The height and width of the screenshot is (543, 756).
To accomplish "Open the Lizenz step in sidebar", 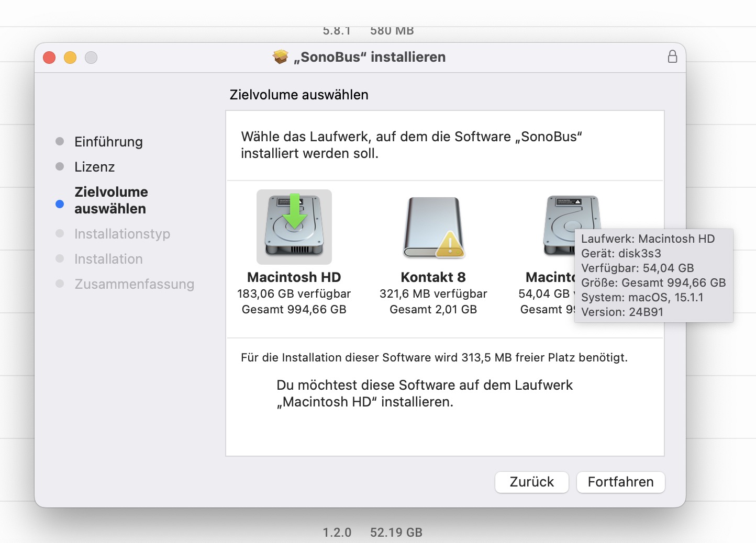I will pos(94,167).
